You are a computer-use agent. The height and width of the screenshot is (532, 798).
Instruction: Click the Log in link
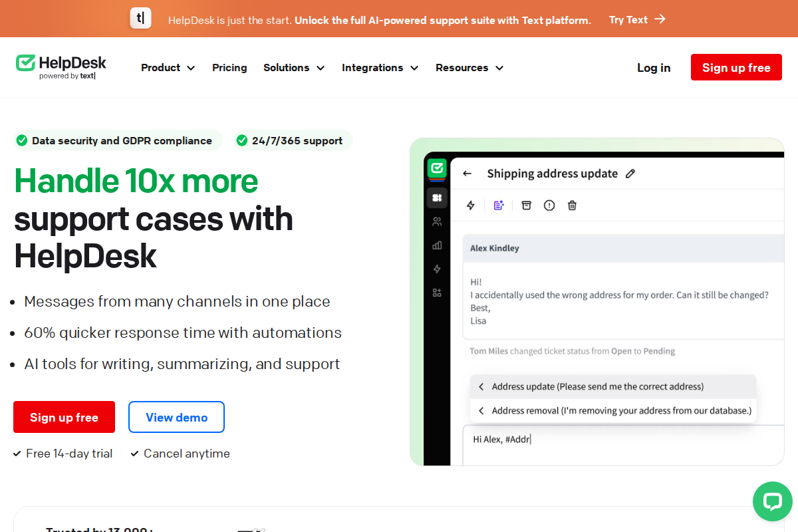click(x=653, y=68)
